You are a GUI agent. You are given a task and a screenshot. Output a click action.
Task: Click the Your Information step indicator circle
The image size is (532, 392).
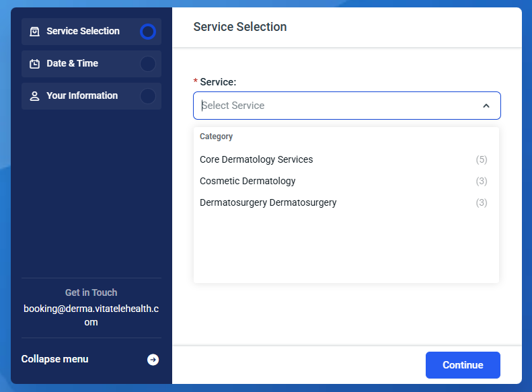coord(148,96)
